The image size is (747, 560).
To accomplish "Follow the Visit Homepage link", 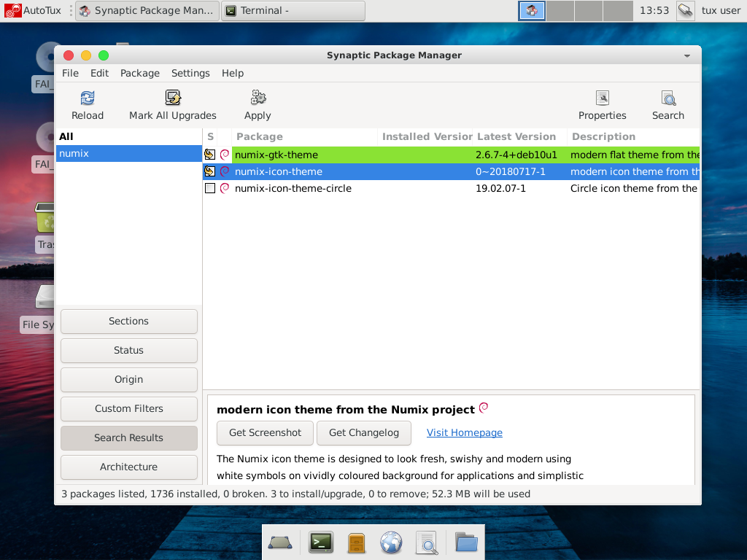I will [465, 433].
